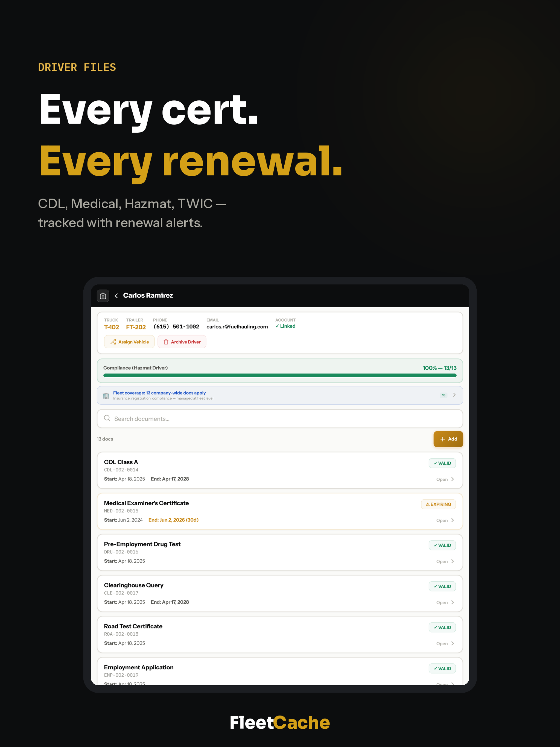Click document number EMP-002-0019
560x747 pixels.
point(121,675)
